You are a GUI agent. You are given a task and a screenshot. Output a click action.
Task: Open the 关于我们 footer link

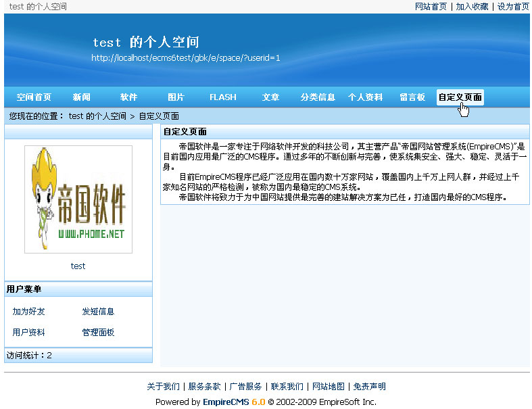163,387
